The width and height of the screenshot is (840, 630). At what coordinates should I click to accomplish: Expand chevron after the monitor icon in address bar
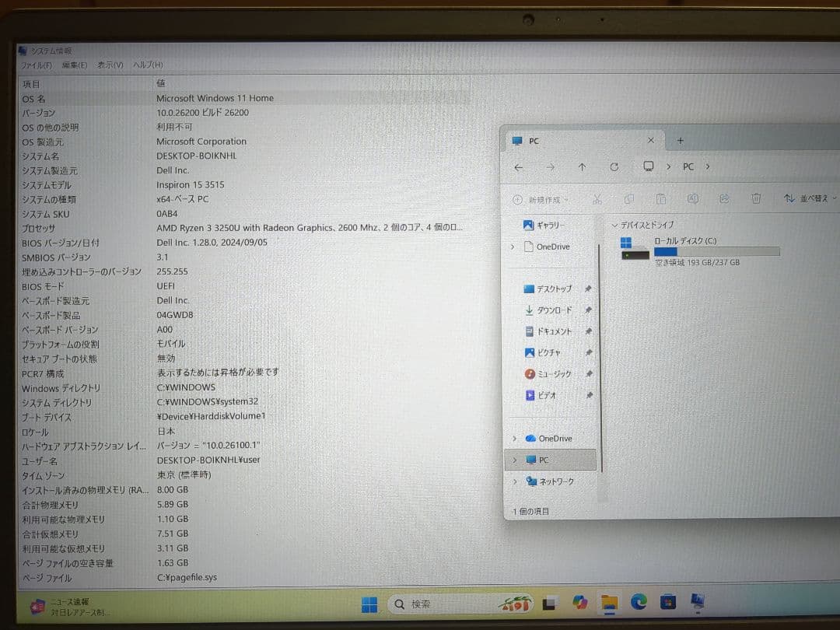pyautogui.click(x=669, y=166)
